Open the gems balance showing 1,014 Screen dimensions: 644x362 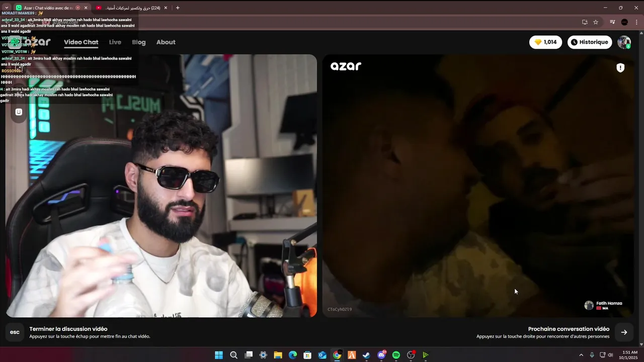point(545,42)
